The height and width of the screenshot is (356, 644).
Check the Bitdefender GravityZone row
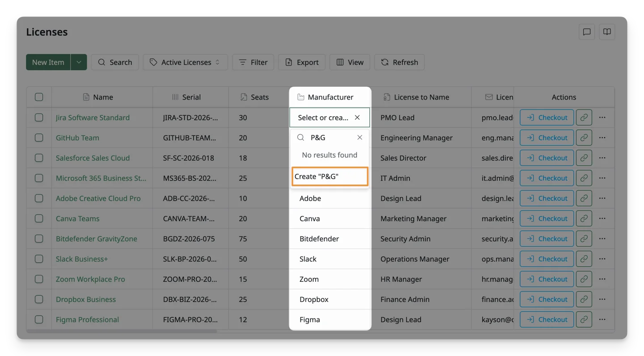tap(39, 239)
